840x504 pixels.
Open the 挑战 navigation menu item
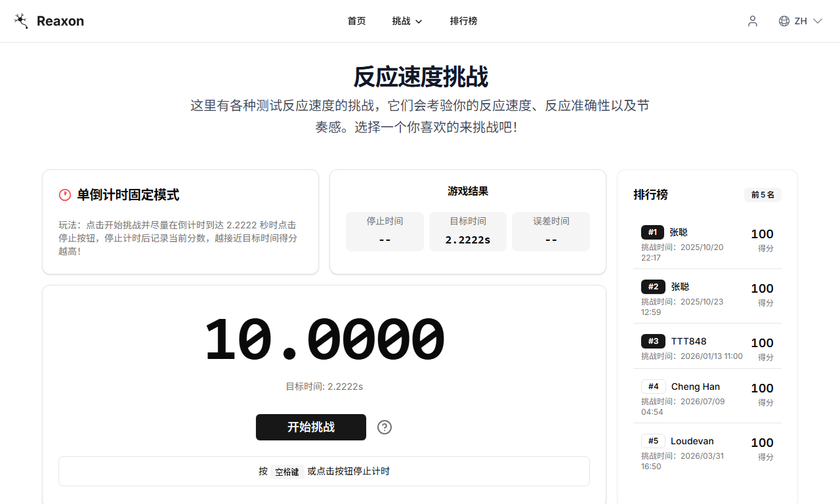[x=407, y=21]
